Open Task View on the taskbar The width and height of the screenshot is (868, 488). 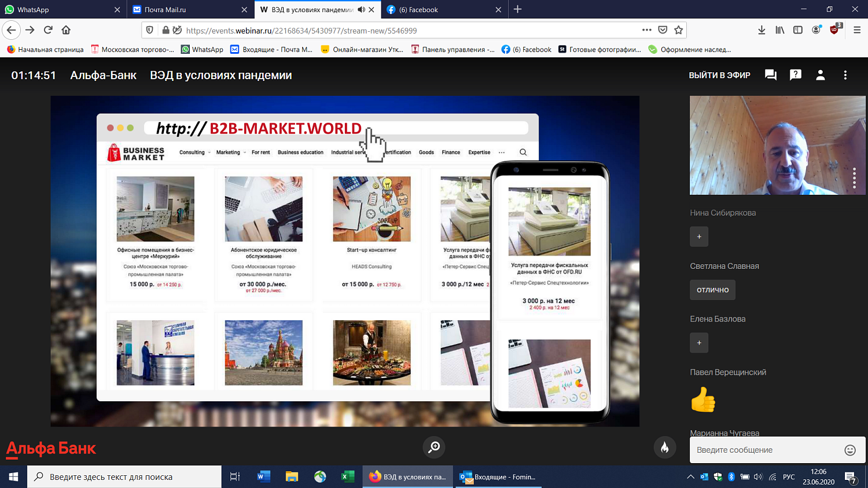pos(235,477)
